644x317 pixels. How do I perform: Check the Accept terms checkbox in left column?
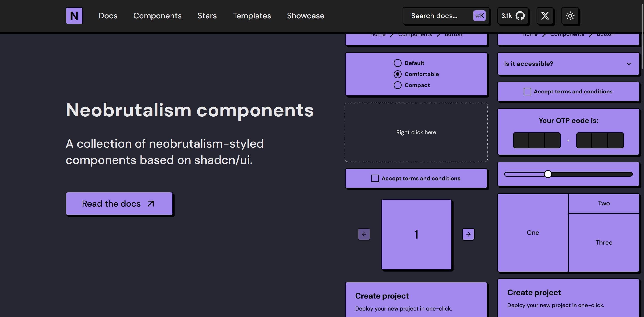375,178
